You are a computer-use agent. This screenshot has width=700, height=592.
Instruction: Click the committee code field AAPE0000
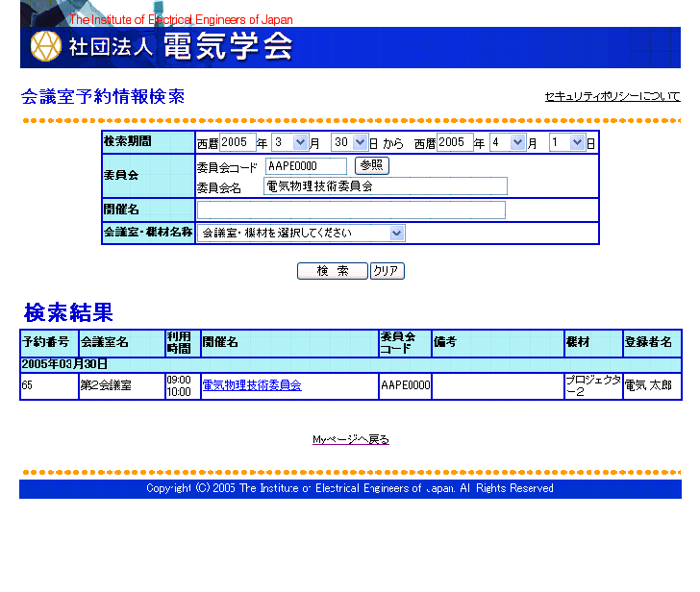(x=306, y=166)
